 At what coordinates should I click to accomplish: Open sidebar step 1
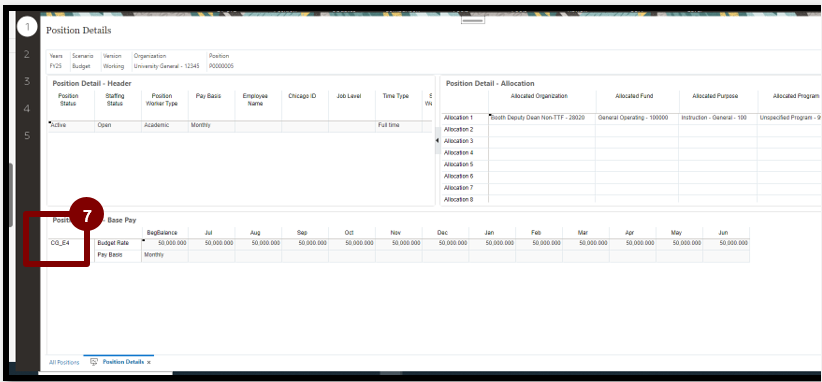pos(27,26)
